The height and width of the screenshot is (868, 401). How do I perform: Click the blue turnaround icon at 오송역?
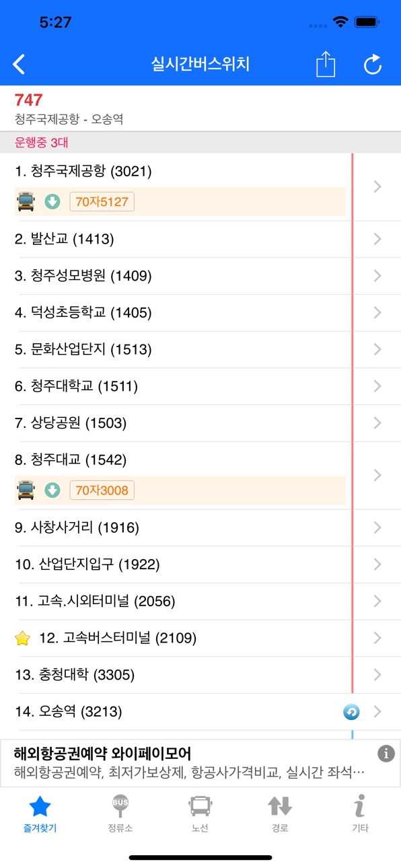351,712
